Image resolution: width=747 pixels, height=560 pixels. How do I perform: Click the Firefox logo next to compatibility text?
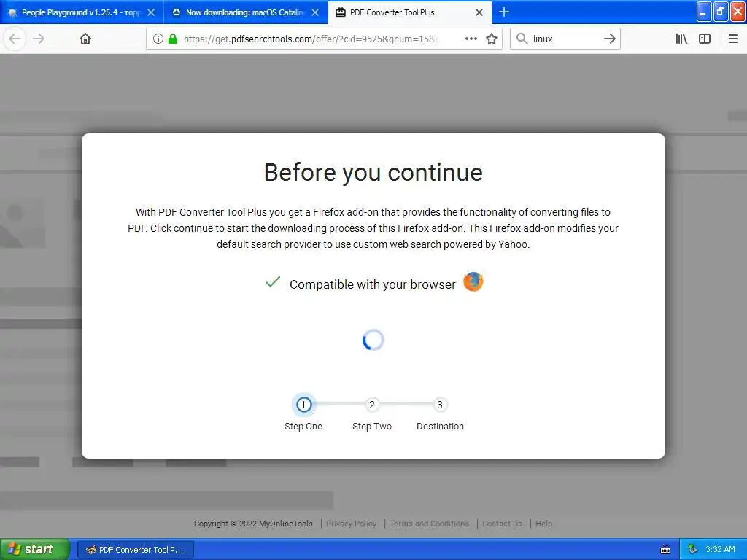point(473,282)
